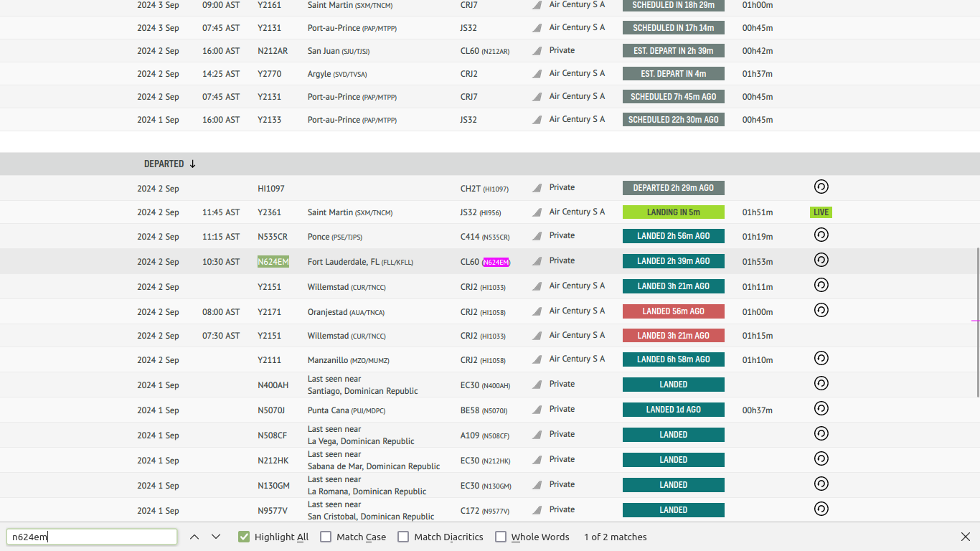The width and height of the screenshot is (980, 551).
Task: Click SCHEDULED 22h 30m AGO status
Action: click(674, 120)
